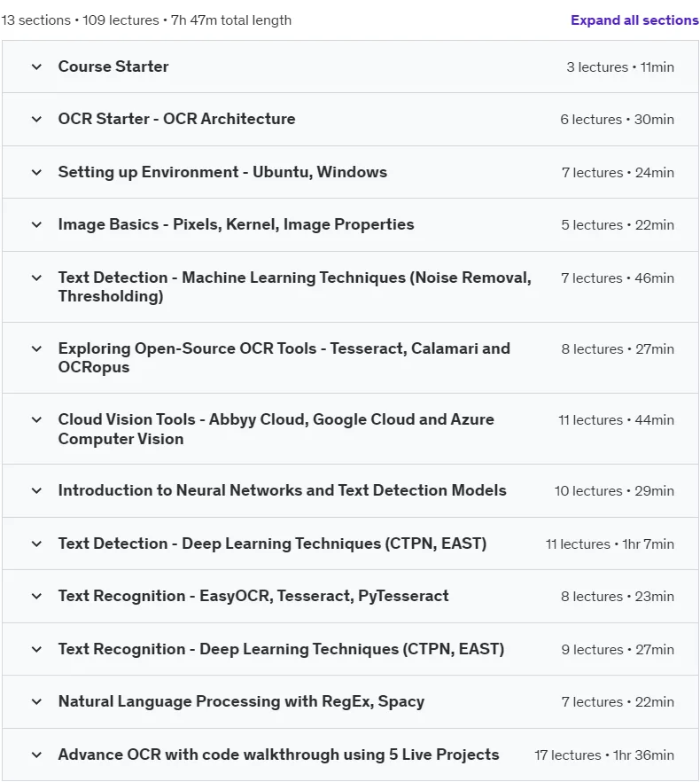Select Text Detection Deep Learning (CTPN, EAST) title
Viewport: 700px width, 782px height.
point(272,543)
